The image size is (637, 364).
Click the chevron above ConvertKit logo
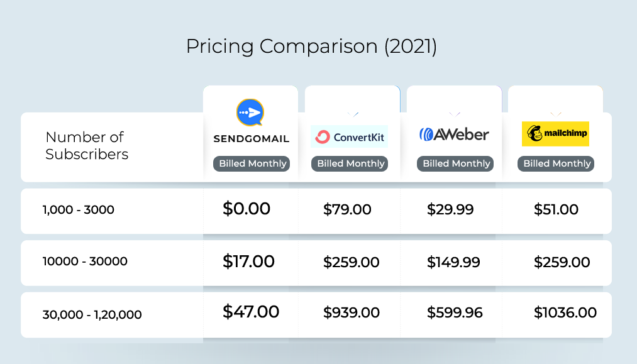[353, 114]
